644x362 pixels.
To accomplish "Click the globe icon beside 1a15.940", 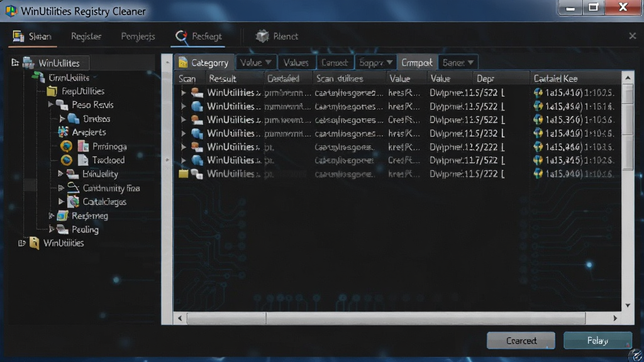I will 538,173.
